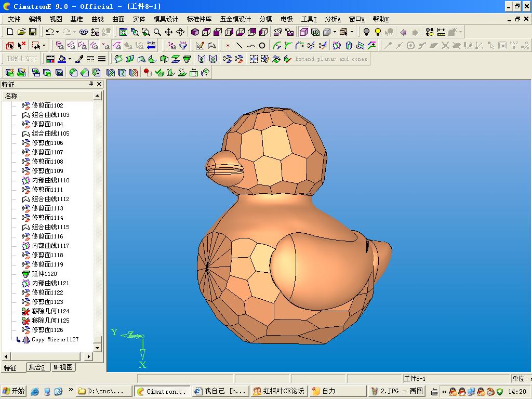
Task: Select the Spline curve tool
Action: pyautogui.click(x=251, y=46)
